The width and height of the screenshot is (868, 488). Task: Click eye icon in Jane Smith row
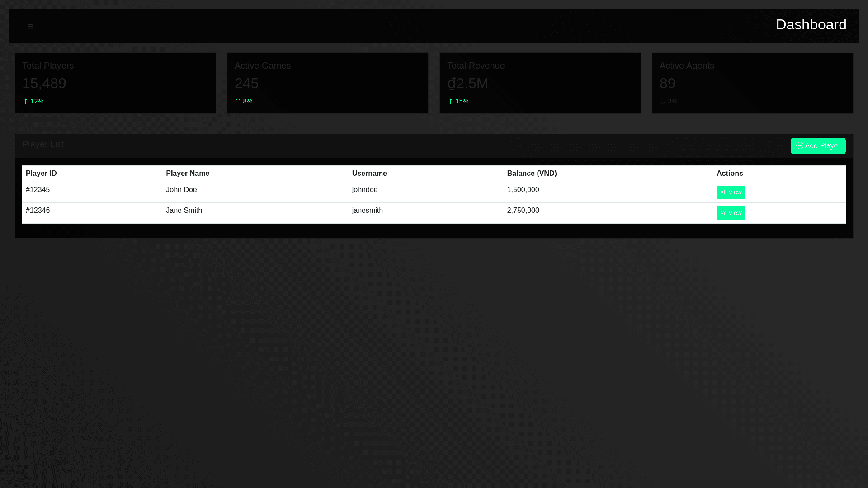tap(723, 213)
